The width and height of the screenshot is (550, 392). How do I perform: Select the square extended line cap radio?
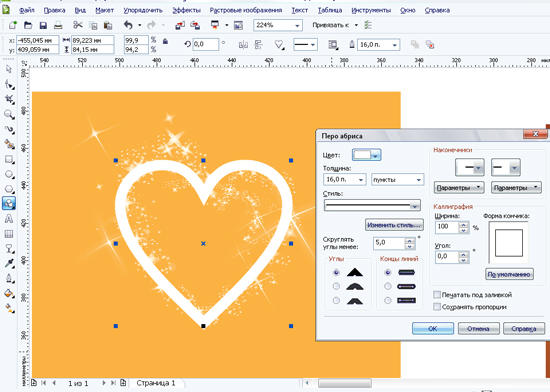387,300
